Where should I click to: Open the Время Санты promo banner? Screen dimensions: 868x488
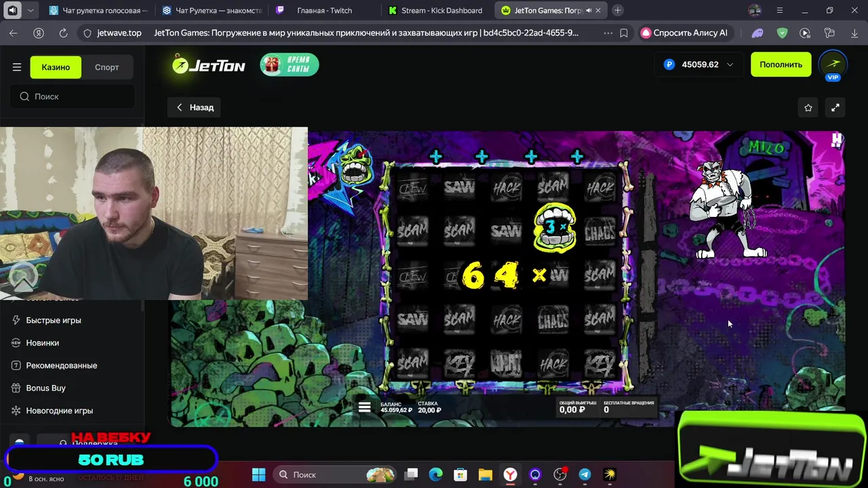(x=290, y=64)
